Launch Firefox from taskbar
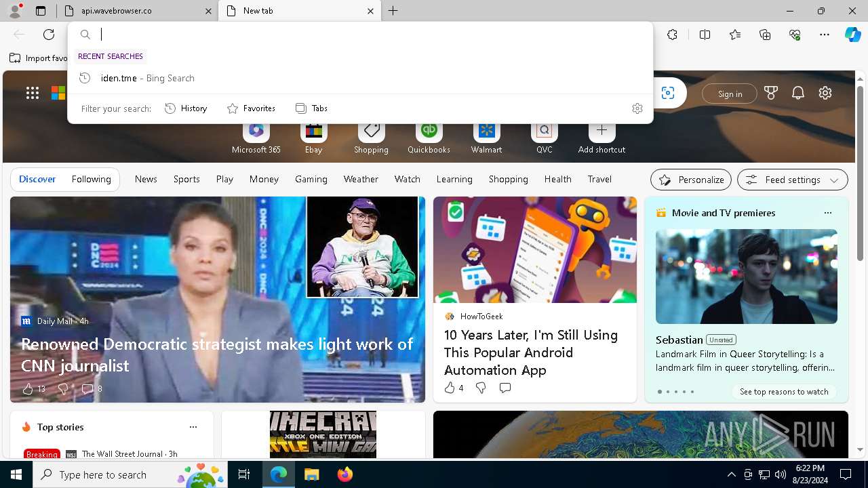This screenshot has width=868, height=488. pos(344,474)
